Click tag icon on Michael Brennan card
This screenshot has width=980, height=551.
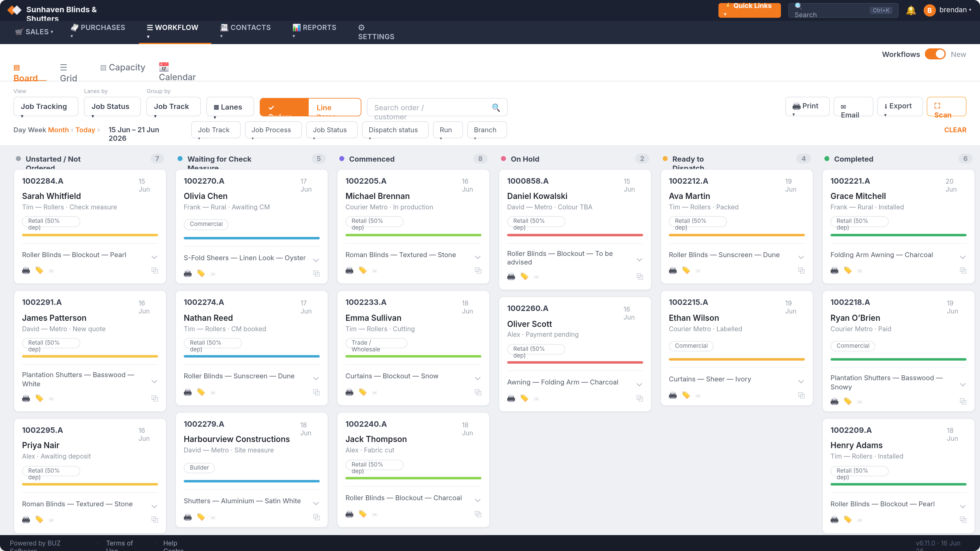pos(363,270)
